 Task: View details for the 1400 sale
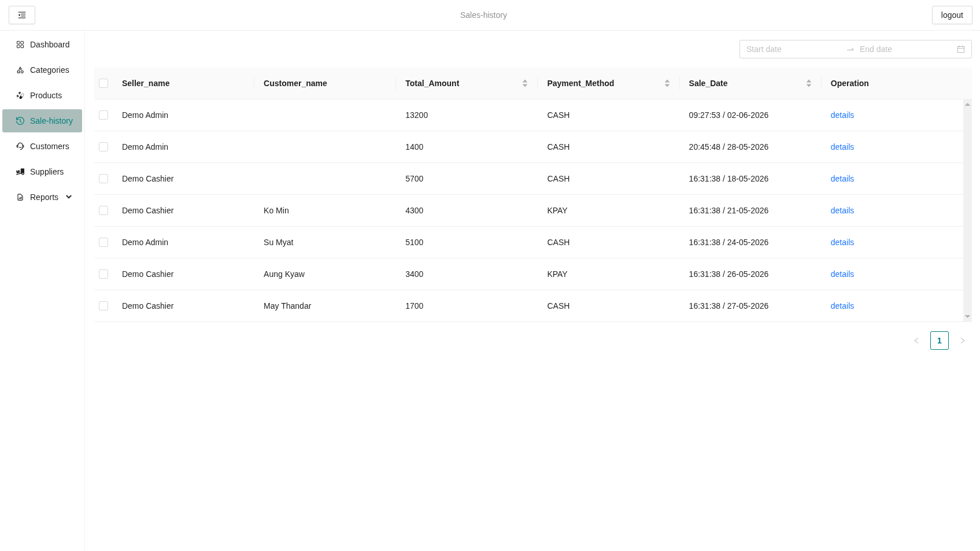pyautogui.click(x=842, y=147)
